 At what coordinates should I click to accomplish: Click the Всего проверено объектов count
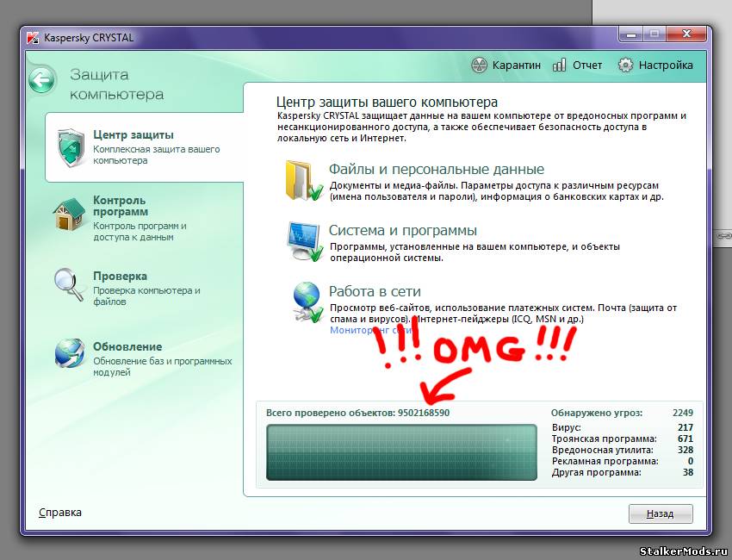pos(357,413)
